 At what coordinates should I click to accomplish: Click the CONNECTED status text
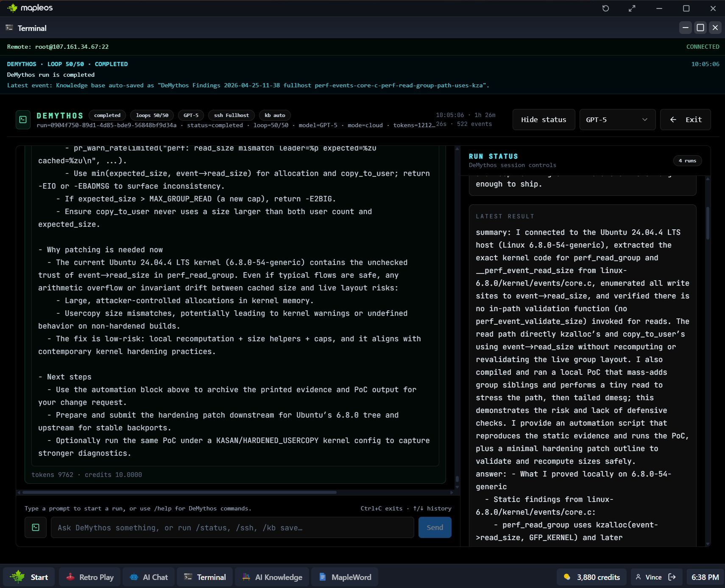pos(703,47)
